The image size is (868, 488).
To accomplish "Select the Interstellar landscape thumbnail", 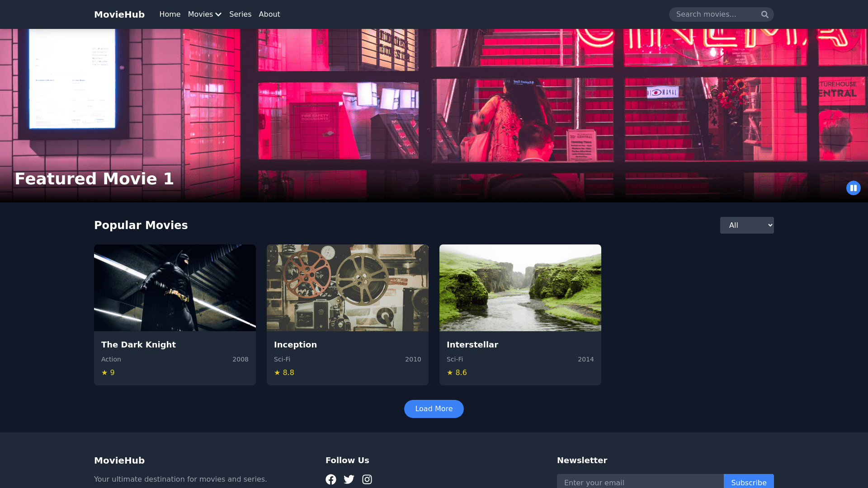I will coord(520,288).
